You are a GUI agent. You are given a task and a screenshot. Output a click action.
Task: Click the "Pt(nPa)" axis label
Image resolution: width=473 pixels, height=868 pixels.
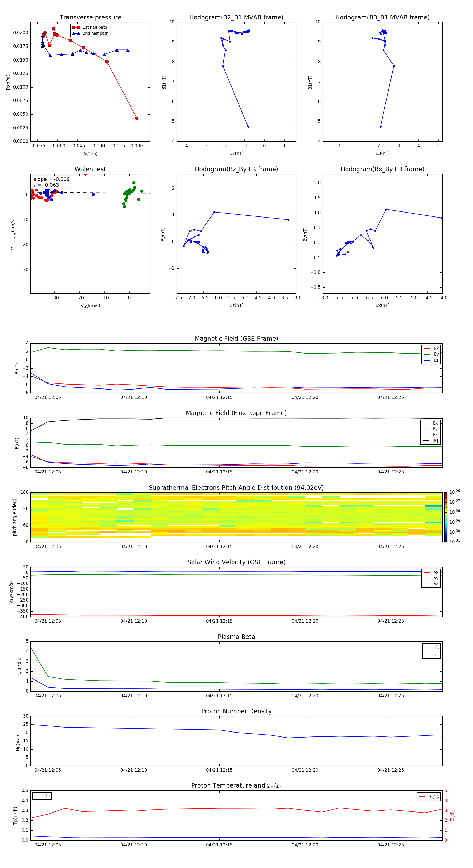(x=8, y=82)
